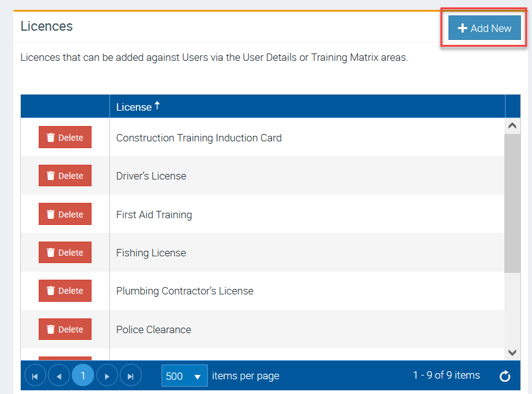The image size is (532, 394).
Task: Jump to the last page icon
Action: [x=131, y=376]
